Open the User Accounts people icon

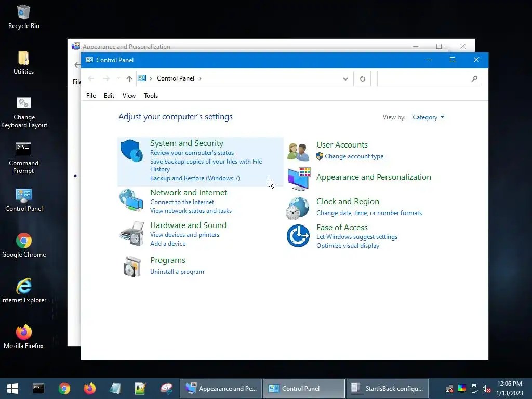coord(298,152)
